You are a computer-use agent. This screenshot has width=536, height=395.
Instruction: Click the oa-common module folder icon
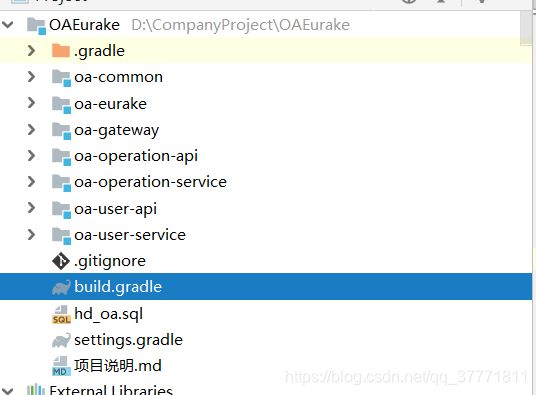pyautogui.click(x=62, y=78)
